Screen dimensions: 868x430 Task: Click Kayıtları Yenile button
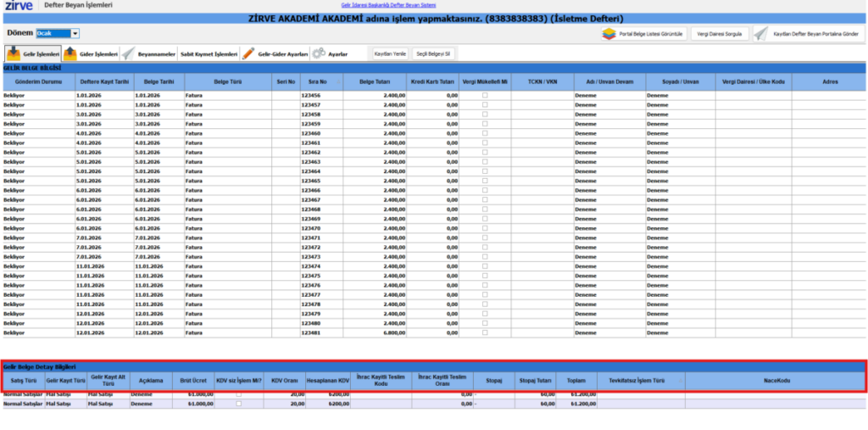coord(390,54)
